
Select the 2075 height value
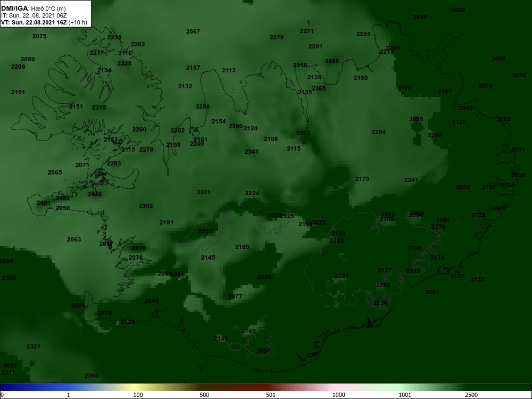click(x=39, y=36)
